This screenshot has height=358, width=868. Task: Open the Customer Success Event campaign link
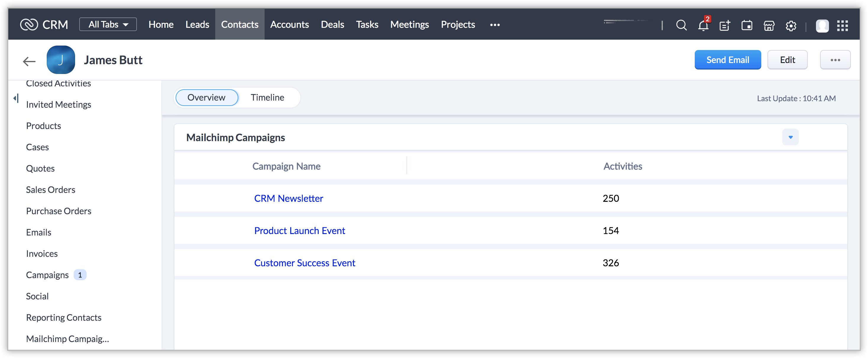[304, 263]
